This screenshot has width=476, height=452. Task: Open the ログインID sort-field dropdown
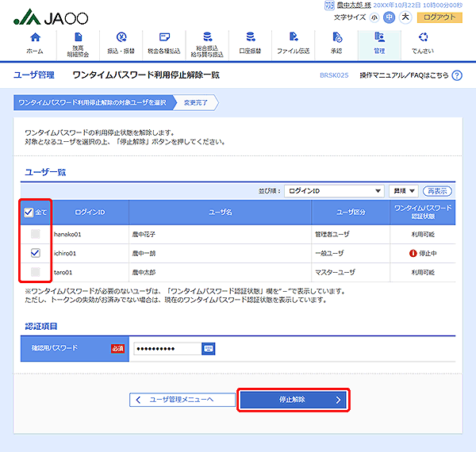(x=334, y=191)
